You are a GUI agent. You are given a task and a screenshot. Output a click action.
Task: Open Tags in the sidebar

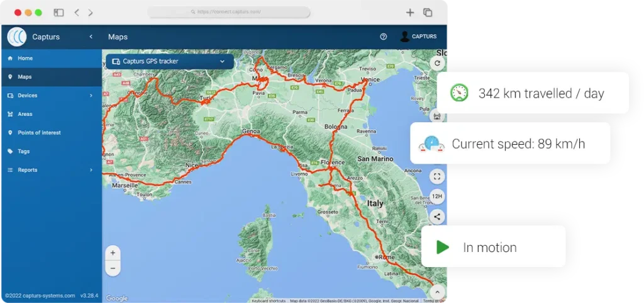[52, 151]
